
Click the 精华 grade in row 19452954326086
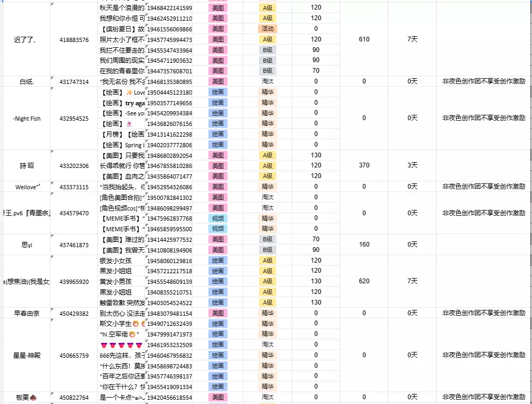click(268, 187)
